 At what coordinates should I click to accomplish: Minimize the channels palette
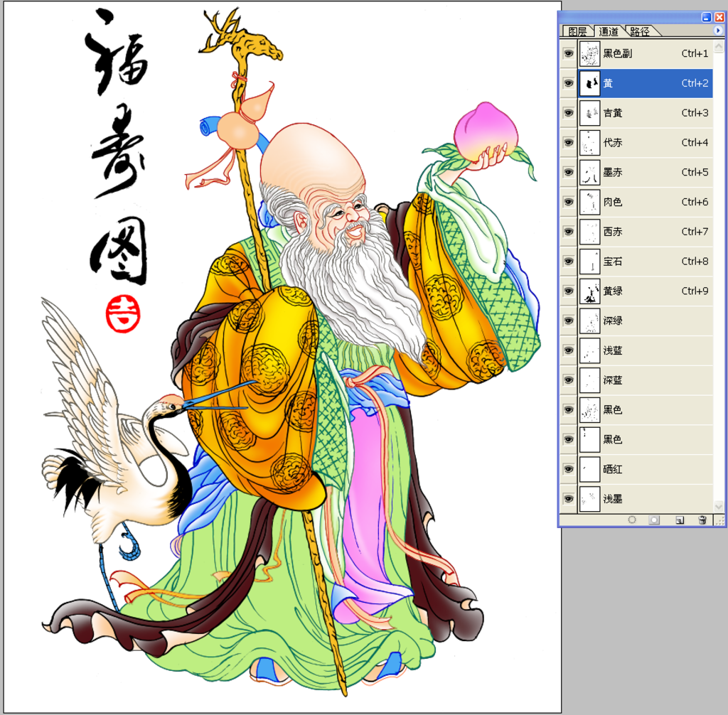pos(706,17)
